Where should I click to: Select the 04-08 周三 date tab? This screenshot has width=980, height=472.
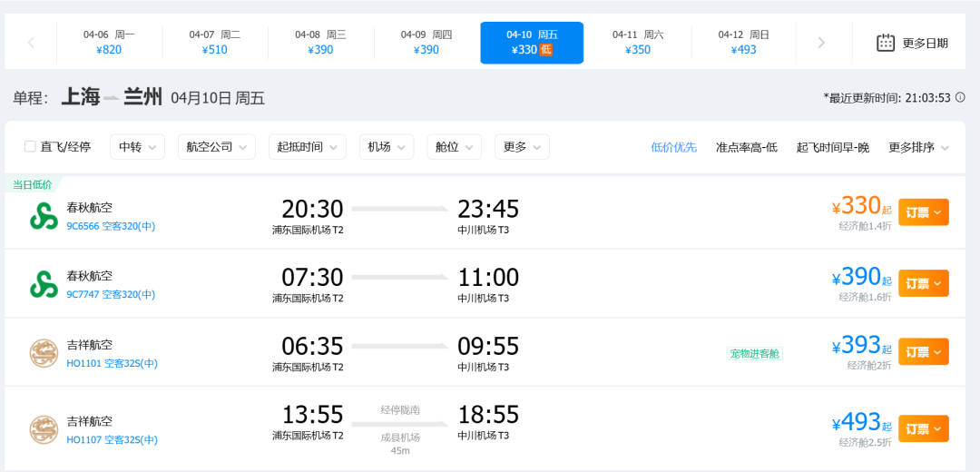point(320,43)
